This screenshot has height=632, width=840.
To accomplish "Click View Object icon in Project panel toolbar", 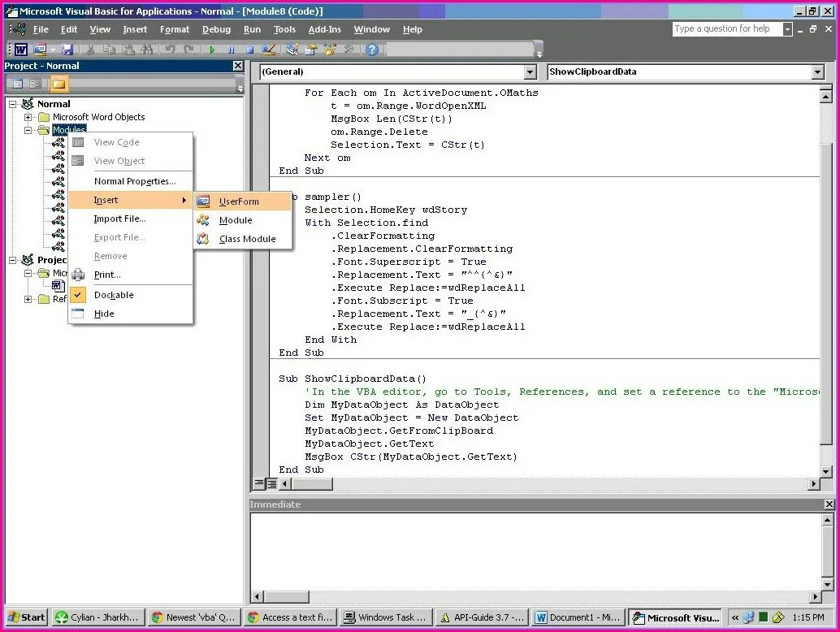I will (36, 84).
